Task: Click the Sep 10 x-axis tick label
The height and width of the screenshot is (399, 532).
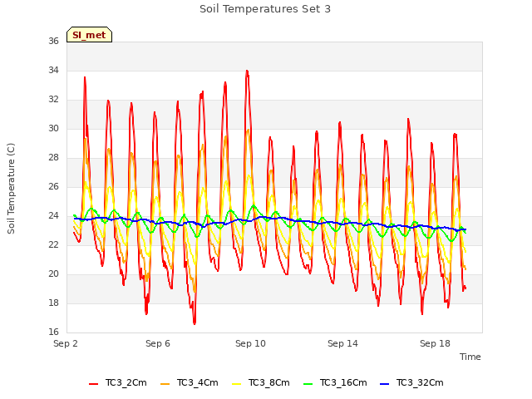Action: [x=250, y=343]
